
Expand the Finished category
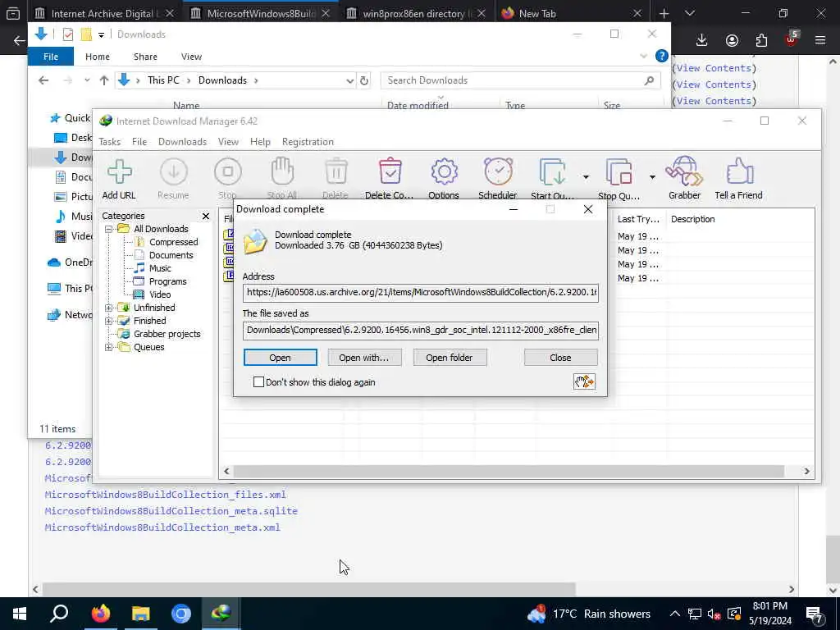(x=109, y=321)
